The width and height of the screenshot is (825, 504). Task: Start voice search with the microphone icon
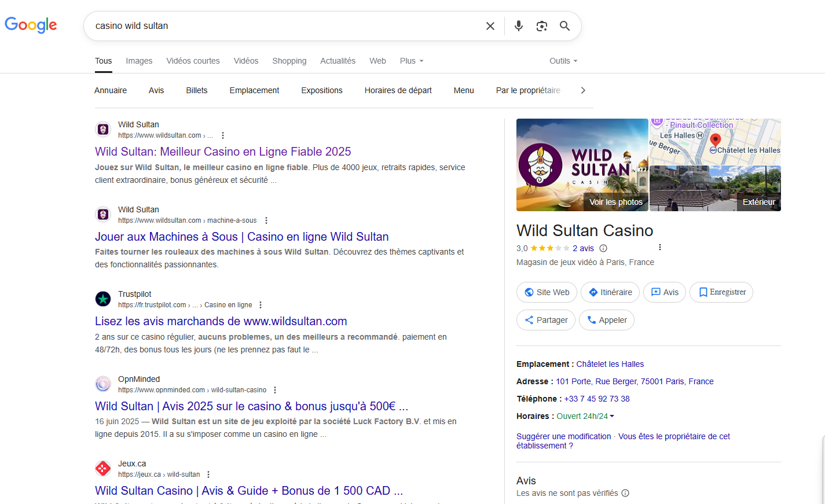coord(519,26)
